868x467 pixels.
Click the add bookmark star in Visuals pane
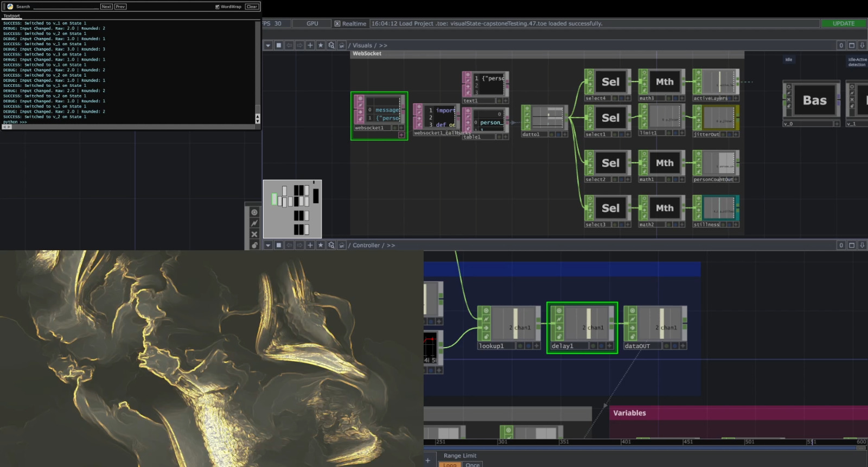click(321, 46)
